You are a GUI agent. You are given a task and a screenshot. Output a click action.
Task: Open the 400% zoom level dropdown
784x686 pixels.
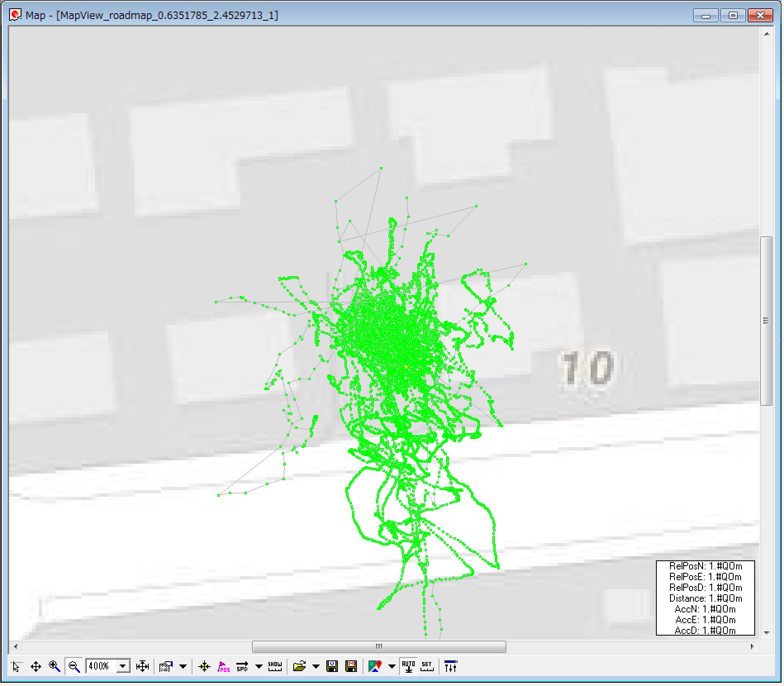[x=123, y=667]
